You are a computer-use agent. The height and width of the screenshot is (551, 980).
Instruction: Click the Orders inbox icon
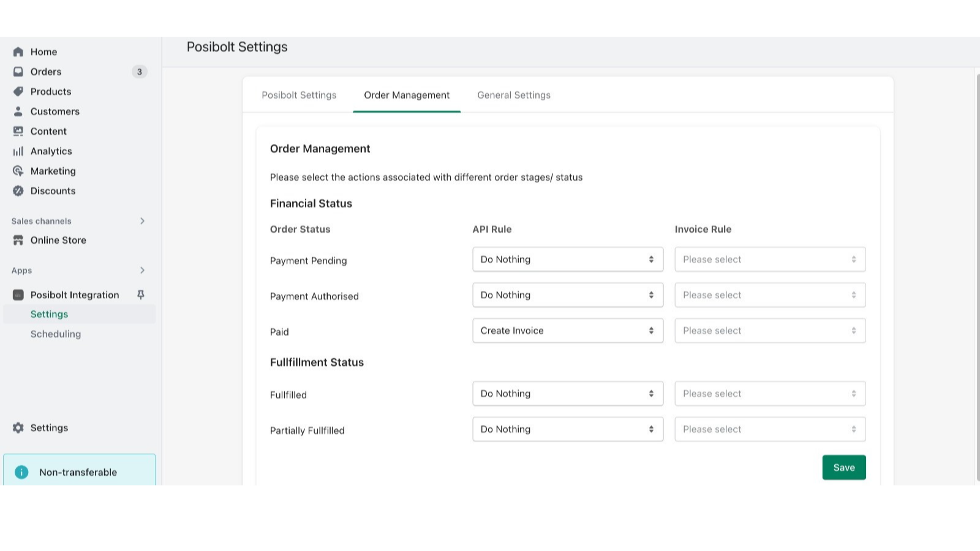(x=18, y=72)
